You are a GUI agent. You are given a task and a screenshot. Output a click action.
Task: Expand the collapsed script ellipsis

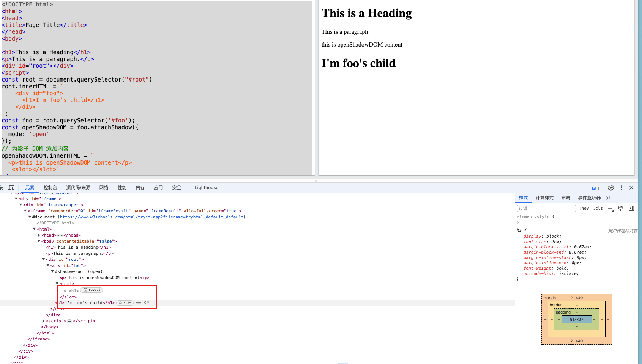click(x=69, y=321)
